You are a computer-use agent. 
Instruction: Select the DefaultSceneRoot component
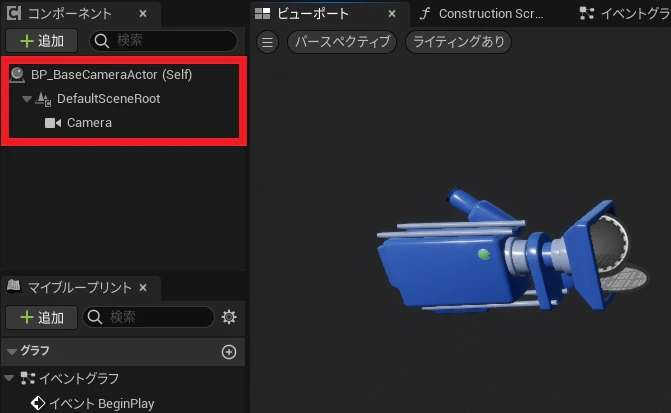coord(108,99)
